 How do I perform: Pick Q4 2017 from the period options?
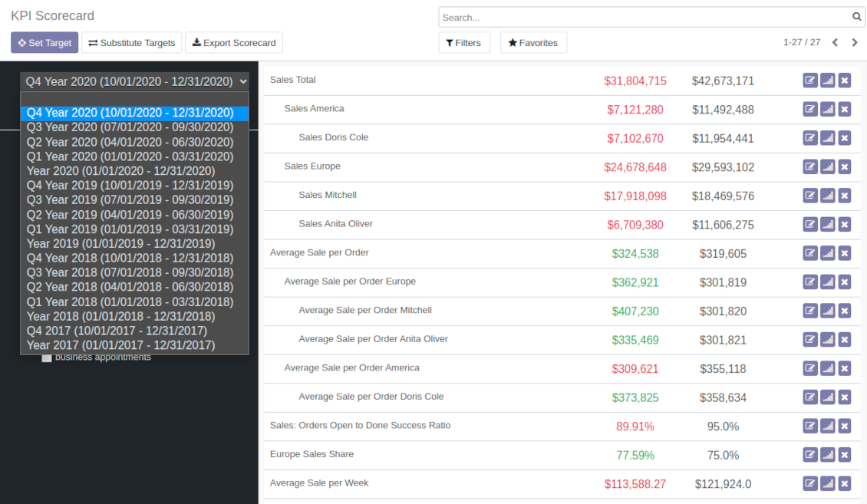coord(117,331)
